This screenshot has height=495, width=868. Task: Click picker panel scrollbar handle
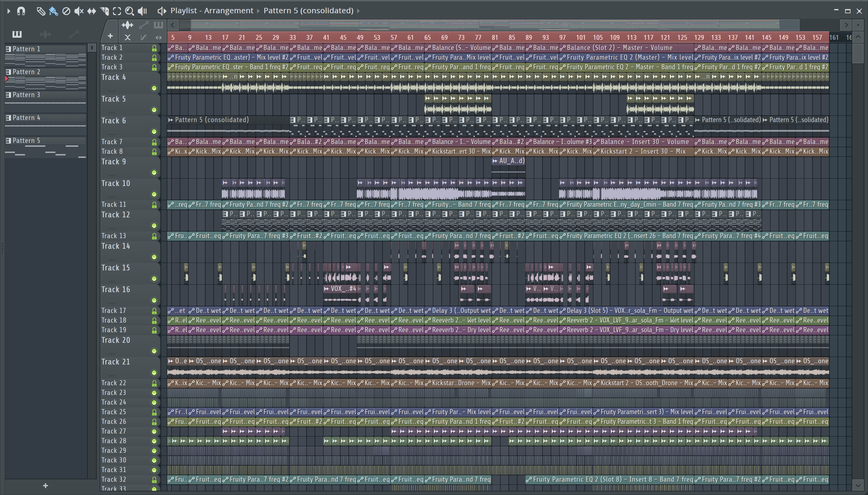pyautogui.click(x=92, y=48)
